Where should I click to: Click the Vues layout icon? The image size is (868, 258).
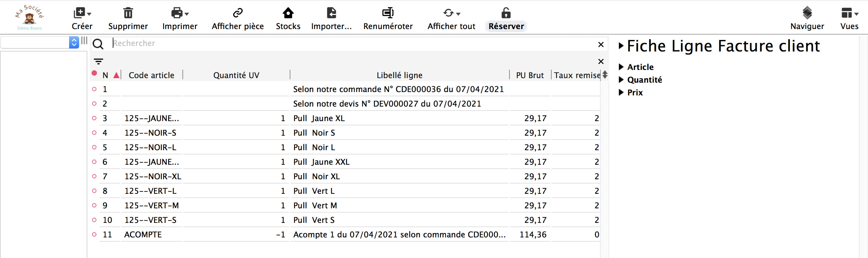click(x=846, y=13)
